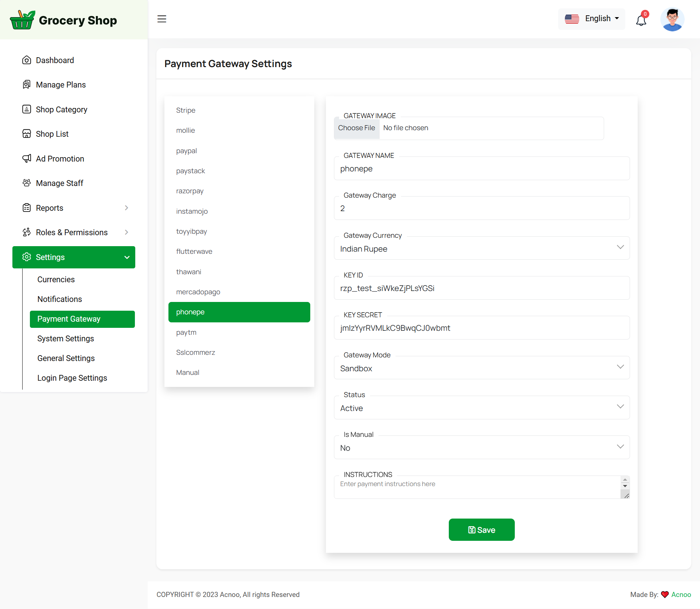
Task: Open the Gateway Currency dropdown
Action: coord(481,249)
